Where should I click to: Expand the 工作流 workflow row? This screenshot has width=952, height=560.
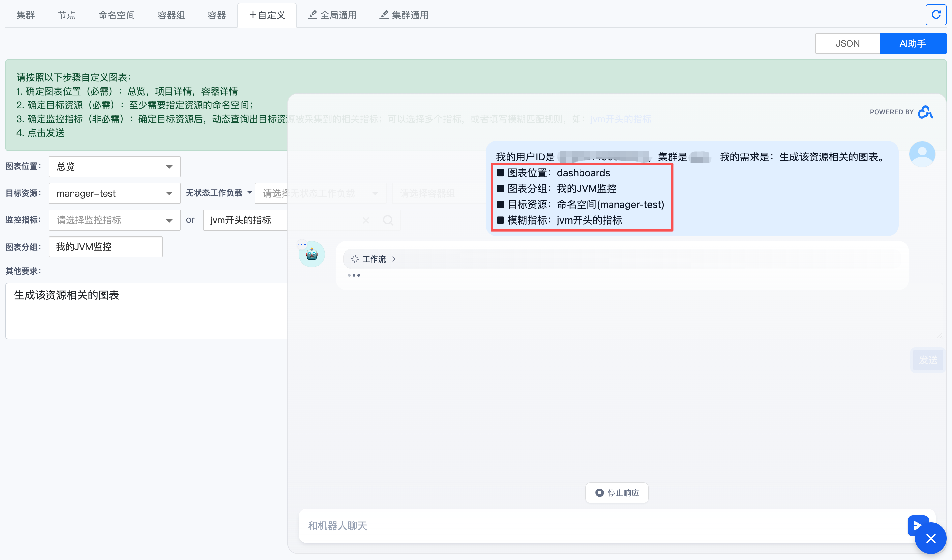[x=374, y=259]
